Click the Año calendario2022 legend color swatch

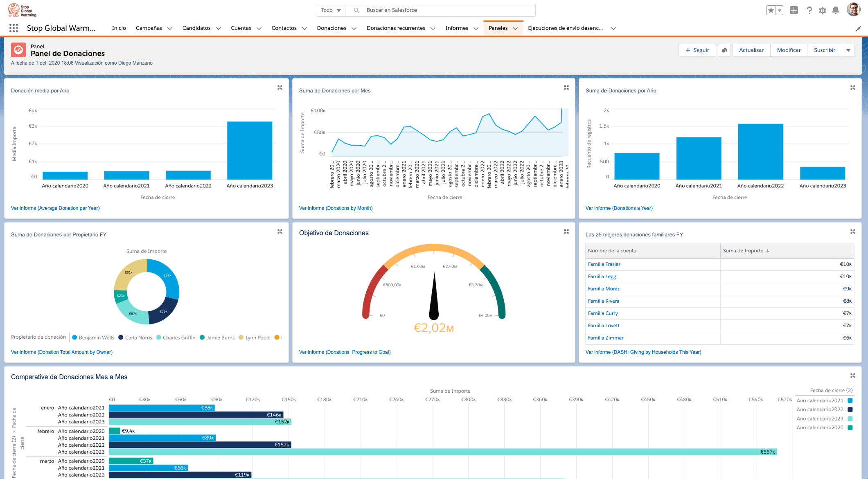[850, 409]
